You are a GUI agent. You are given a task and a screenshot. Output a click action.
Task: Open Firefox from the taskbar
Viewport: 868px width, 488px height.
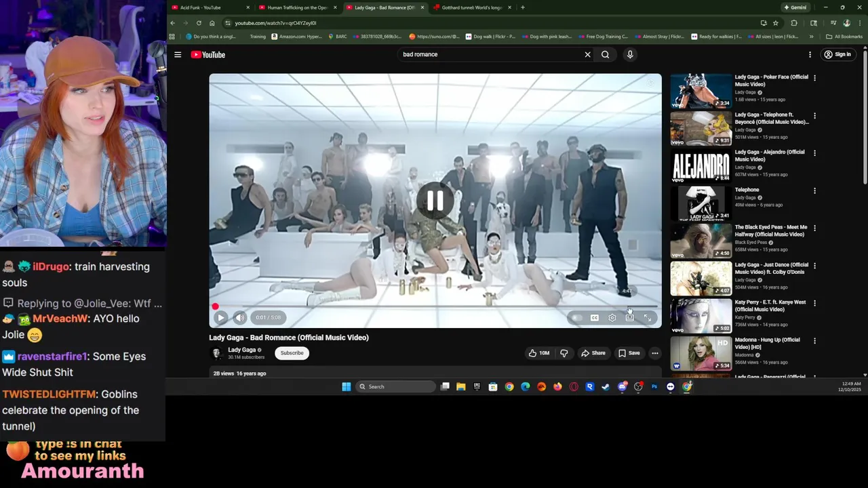click(x=557, y=386)
